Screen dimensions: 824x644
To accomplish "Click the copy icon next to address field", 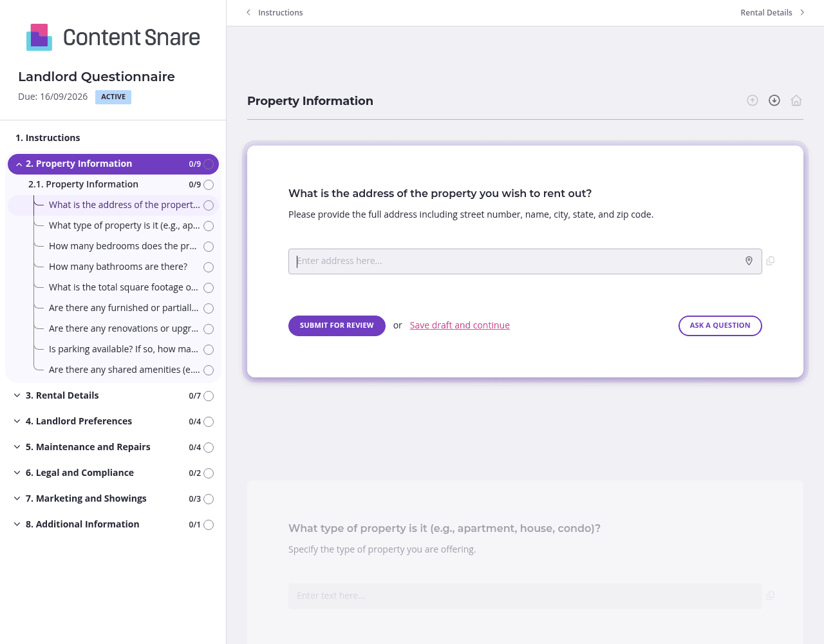I will pyautogui.click(x=771, y=261).
